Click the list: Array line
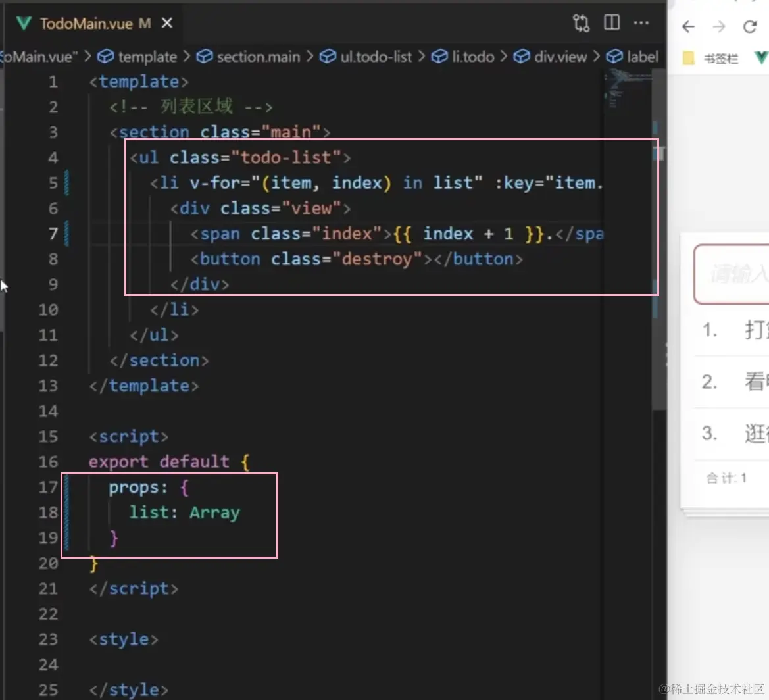The width and height of the screenshot is (769, 700). pos(184,512)
